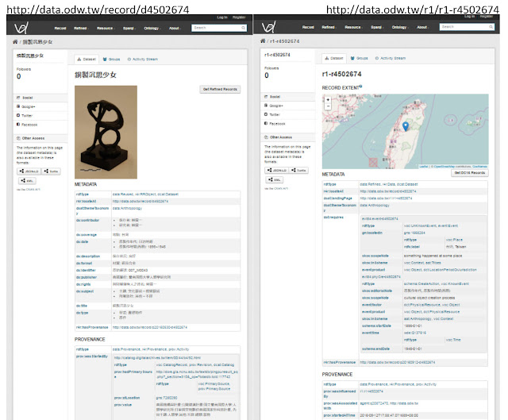This screenshot has height=420, width=508.
Task: Click the CKAN API link on right page
Action: point(280,188)
